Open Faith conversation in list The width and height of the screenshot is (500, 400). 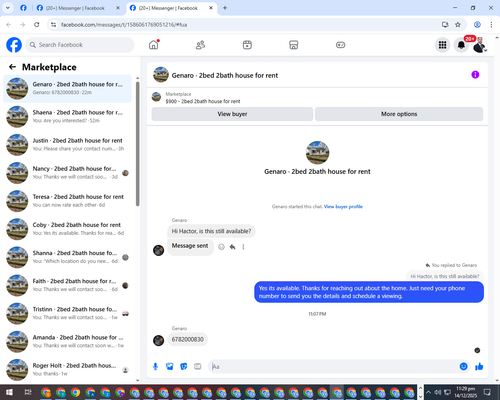[x=67, y=285]
